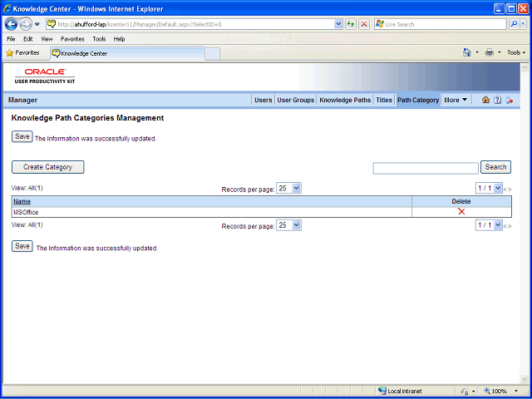Click the bottom Save button
The height and width of the screenshot is (399, 532).
pyautogui.click(x=22, y=246)
